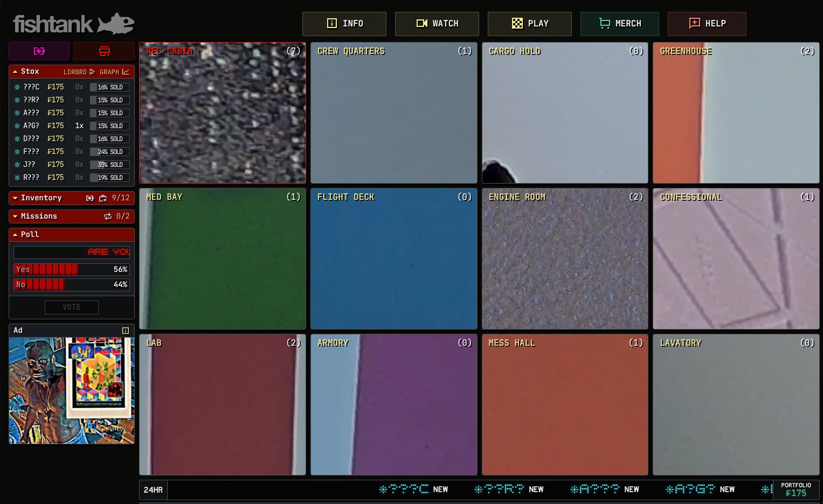Expand the Inventory panel
The width and height of the screenshot is (823, 504).
click(15, 198)
